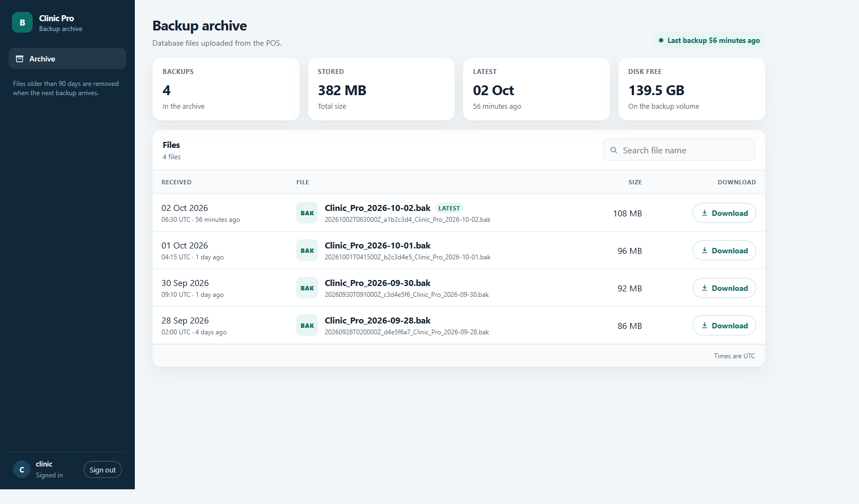Click the RECEIVED column header

[x=176, y=182]
